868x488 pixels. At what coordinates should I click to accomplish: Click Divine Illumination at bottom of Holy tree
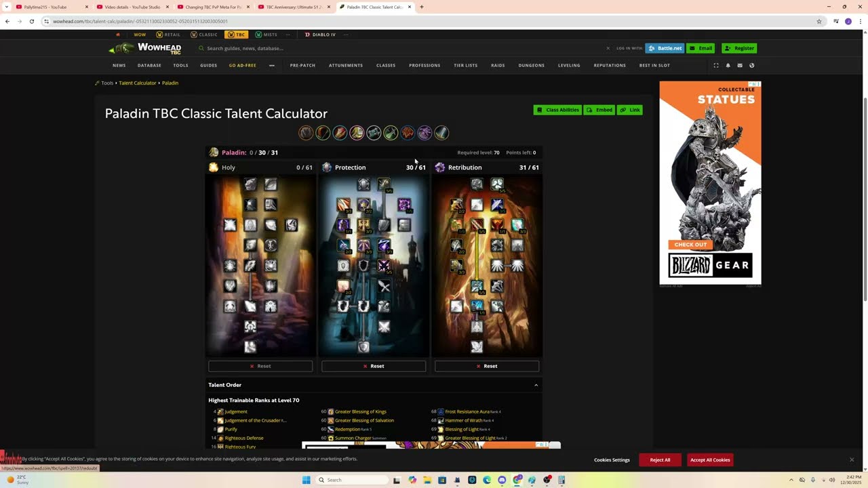pos(250,347)
